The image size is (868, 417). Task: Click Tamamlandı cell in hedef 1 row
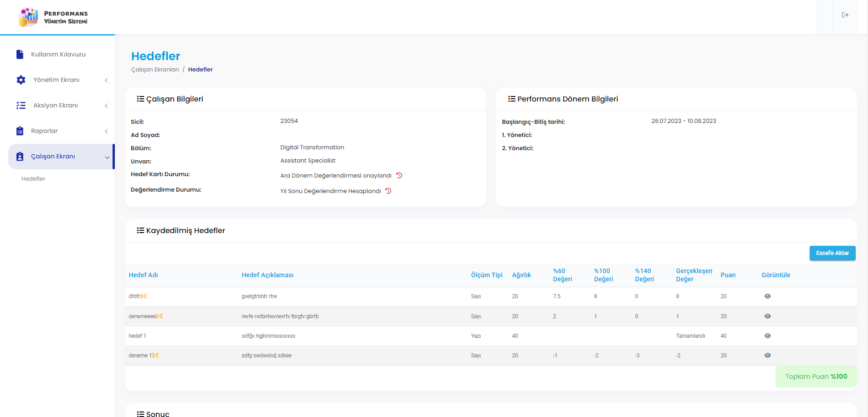point(690,336)
